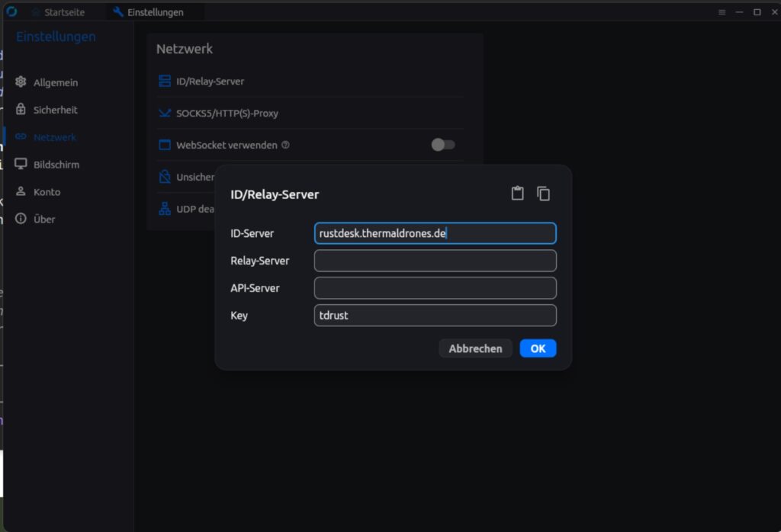Screen dimensions: 781x532
Task: Minimize the RustDesk window
Action: [739, 12]
